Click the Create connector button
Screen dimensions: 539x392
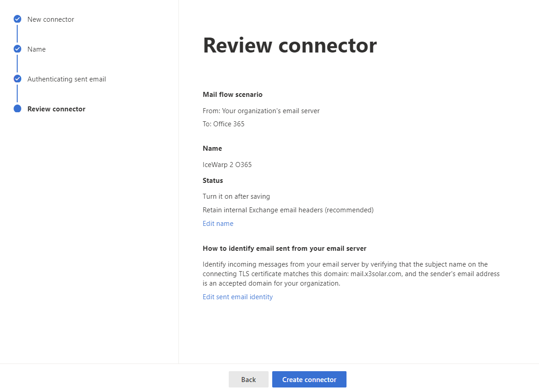click(309, 379)
